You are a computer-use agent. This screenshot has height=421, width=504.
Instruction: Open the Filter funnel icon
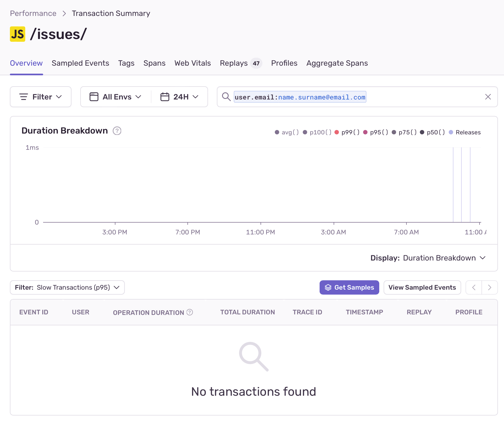tap(24, 97)
